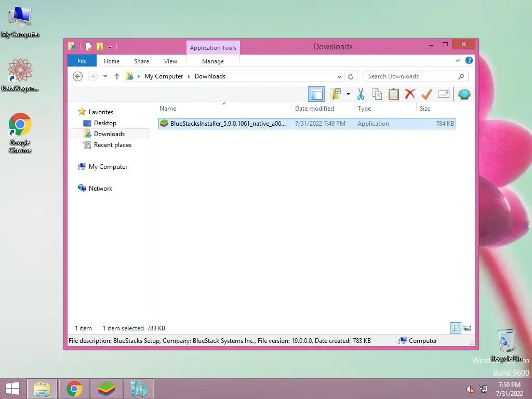Image resolution: width=532 pixels, height=399 pixels.
Task: Click the 784 KB size cell
Action: pyautogui.click(x=445, y=124)
